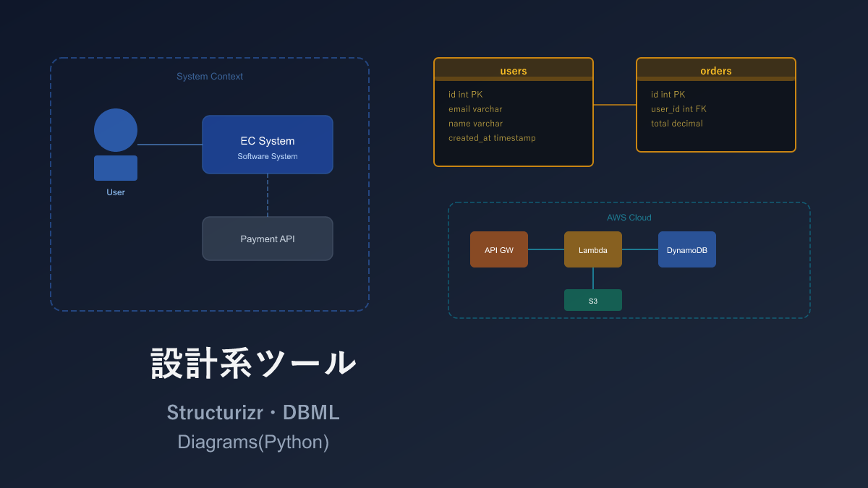Click the 'System Context' label

tap(210, 77)
